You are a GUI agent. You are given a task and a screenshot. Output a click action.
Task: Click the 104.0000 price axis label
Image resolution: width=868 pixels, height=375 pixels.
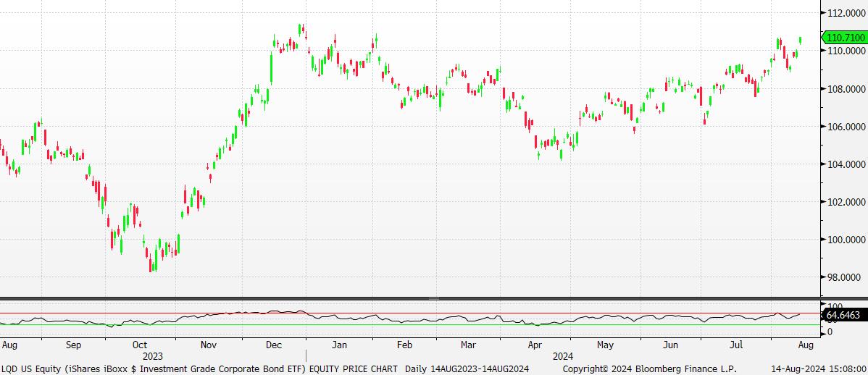click(845, 164)
